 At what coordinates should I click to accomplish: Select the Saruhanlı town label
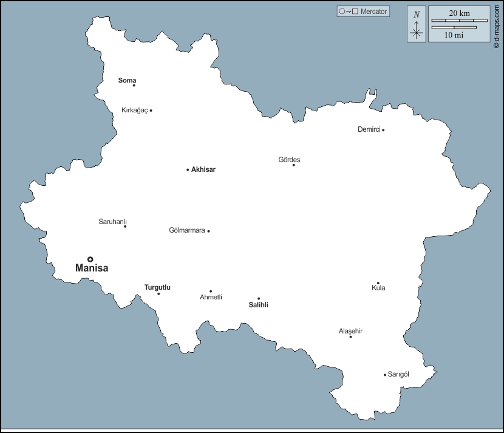[112, 222]
